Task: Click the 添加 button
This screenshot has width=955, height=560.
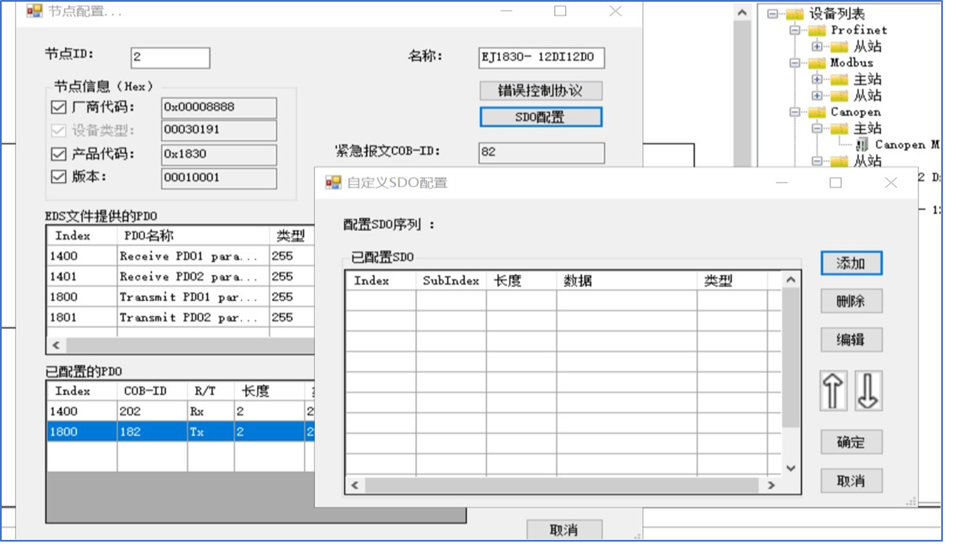Action: 851,263
